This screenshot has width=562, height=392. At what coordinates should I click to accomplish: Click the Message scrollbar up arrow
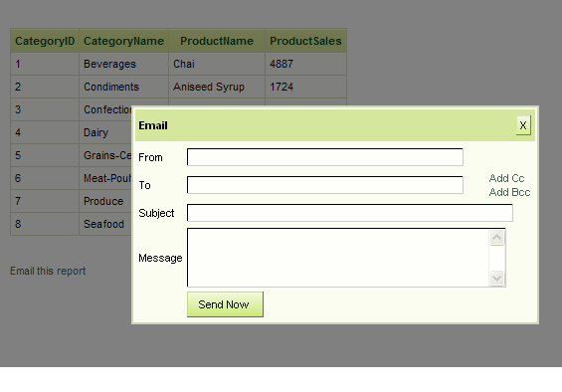(x=497, y=237)
